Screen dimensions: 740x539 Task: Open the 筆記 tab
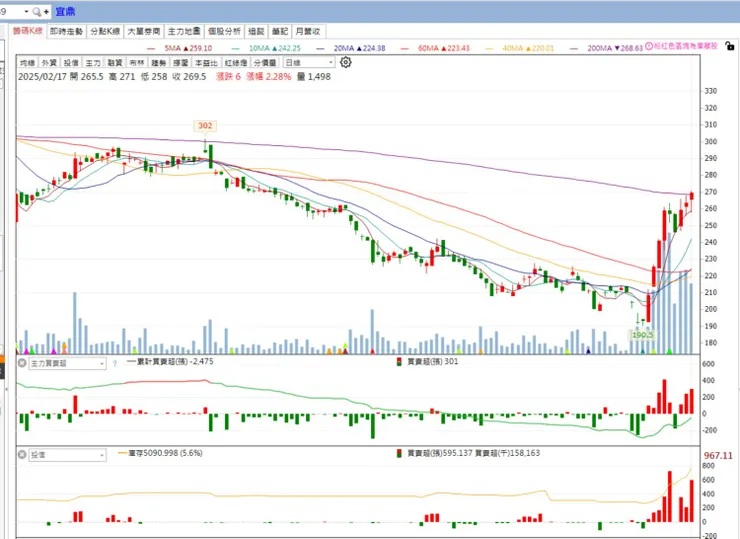coord(280,32)
